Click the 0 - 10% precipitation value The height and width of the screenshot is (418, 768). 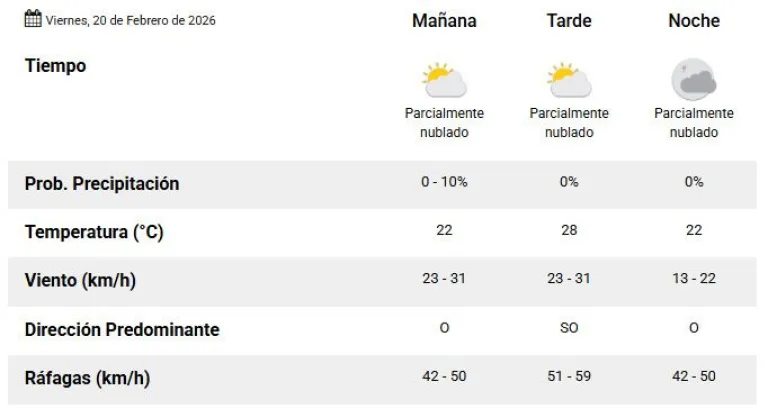click(x=444, y=182)
